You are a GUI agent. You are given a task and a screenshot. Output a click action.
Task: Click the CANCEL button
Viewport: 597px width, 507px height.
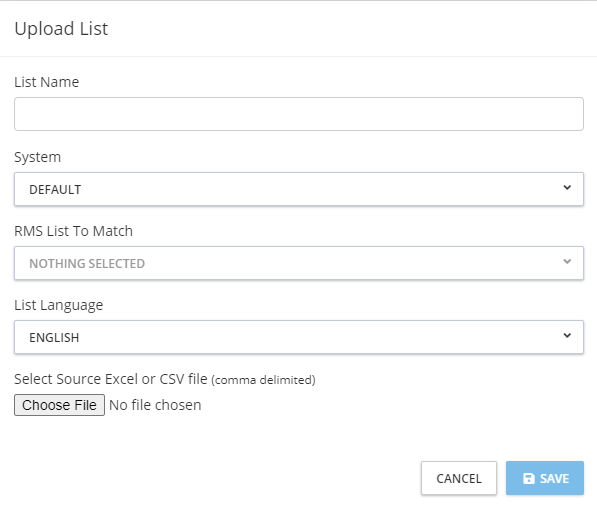coord(459,478)
